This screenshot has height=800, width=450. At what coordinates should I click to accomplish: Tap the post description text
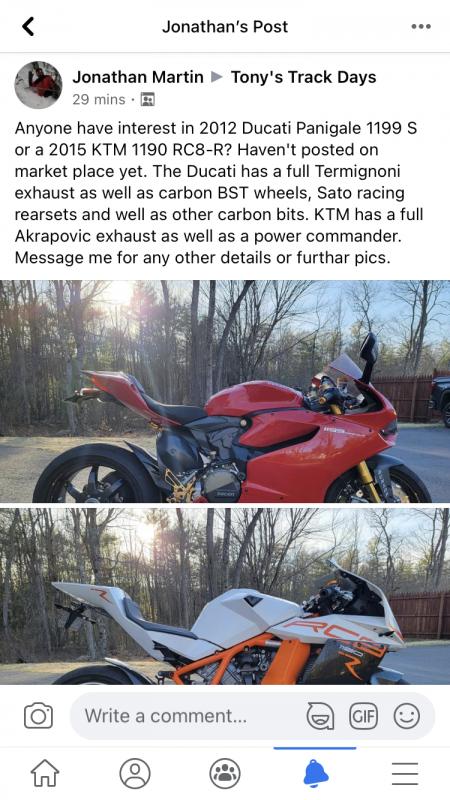pos(219,193)
